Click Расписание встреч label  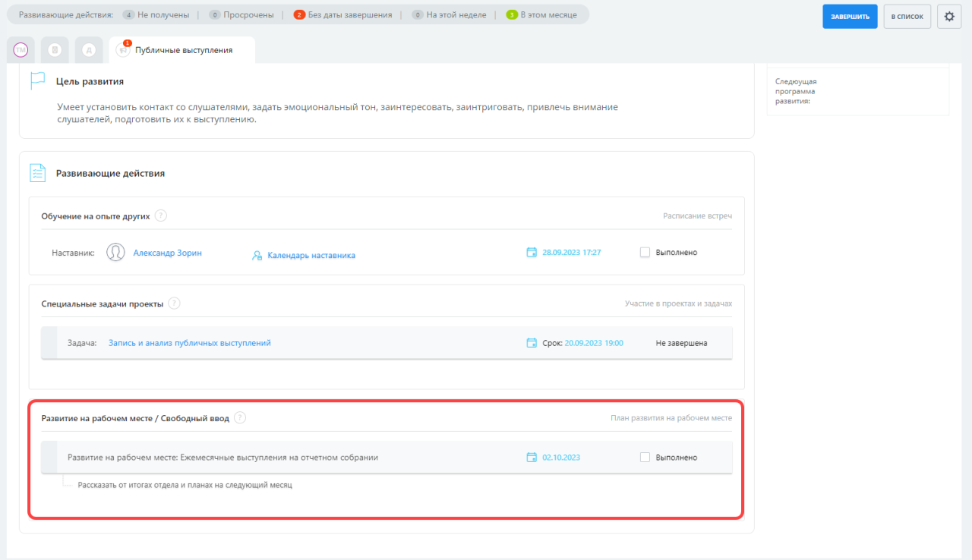coord(698,216)
